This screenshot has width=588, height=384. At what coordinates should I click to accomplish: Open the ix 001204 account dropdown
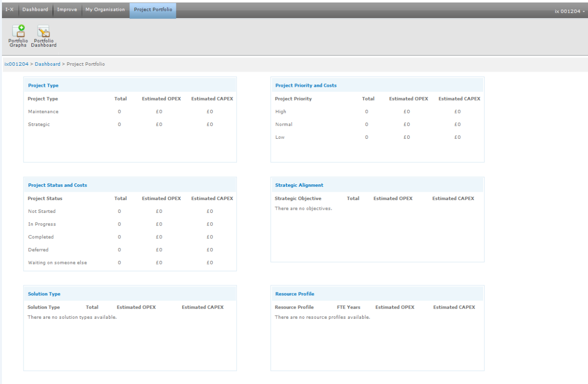tap(568, 10)
